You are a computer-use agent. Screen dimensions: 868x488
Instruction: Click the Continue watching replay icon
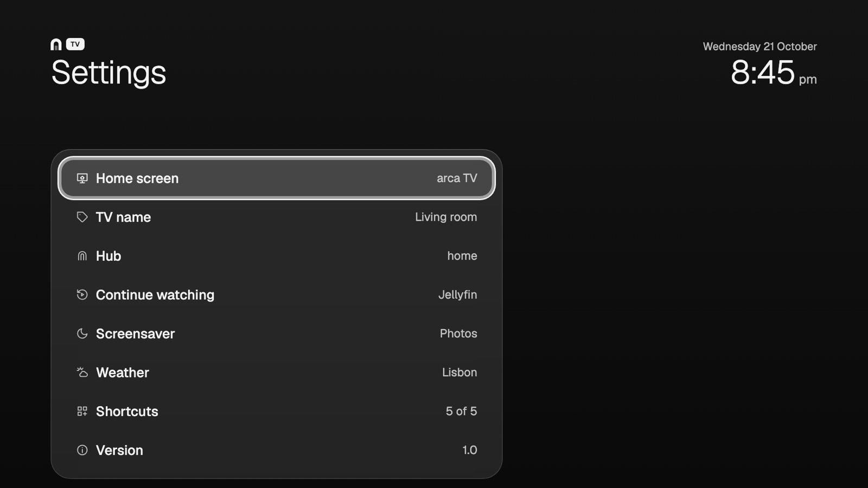(82, 294)
